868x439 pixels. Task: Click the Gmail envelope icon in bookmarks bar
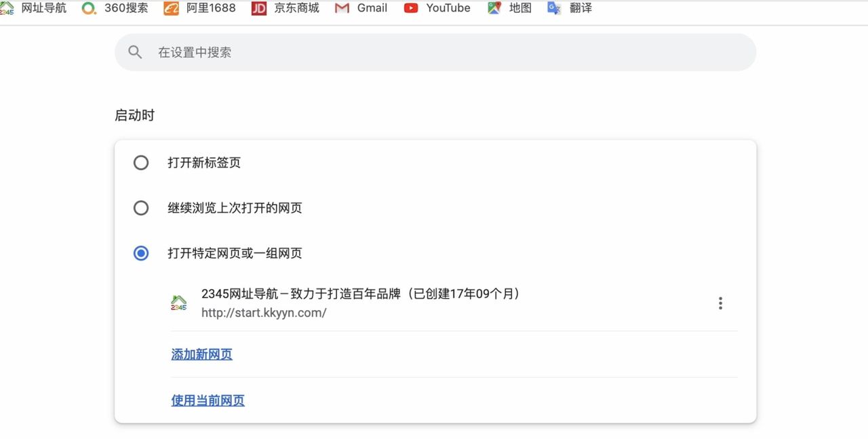click(x=342, y=8)
